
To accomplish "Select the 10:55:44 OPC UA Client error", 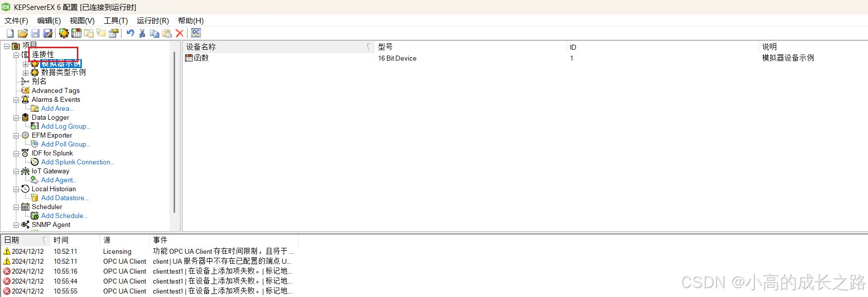I will 149,281.
